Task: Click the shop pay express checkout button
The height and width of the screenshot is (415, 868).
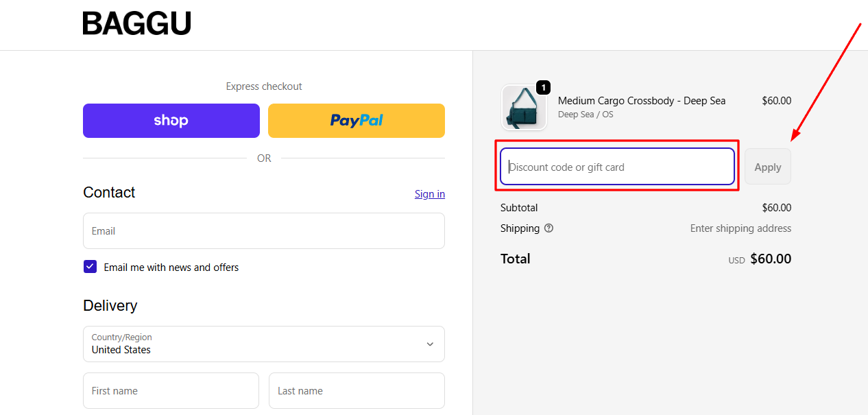Action: pyautogui.click(x=171, y=120)
